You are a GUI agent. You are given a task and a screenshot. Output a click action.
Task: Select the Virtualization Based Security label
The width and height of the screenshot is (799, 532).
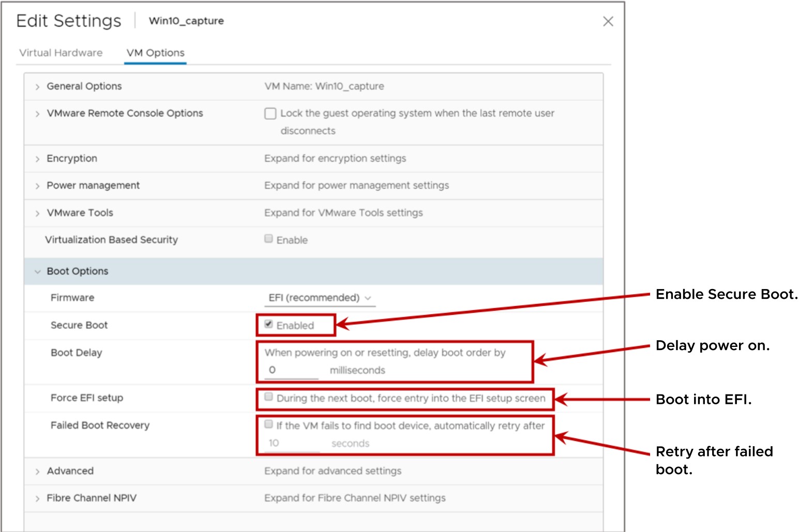click(111, 240)
